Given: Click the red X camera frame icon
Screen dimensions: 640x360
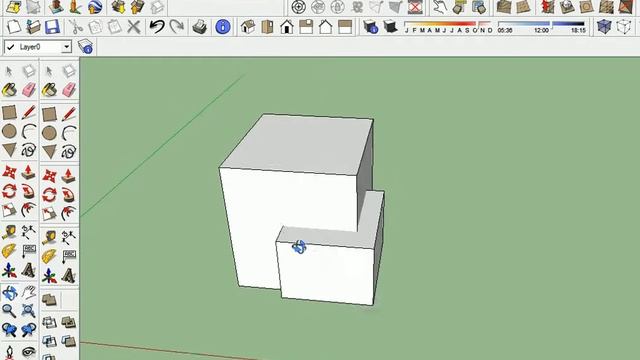Looking at the screenshot, I should [x=415, y=7].
